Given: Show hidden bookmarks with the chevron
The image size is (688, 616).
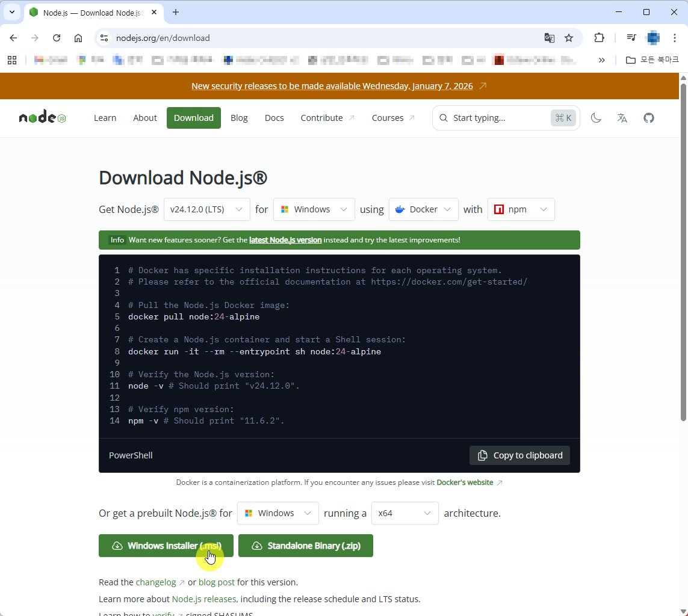Looking at the screenshot, I should coord(601,60).
